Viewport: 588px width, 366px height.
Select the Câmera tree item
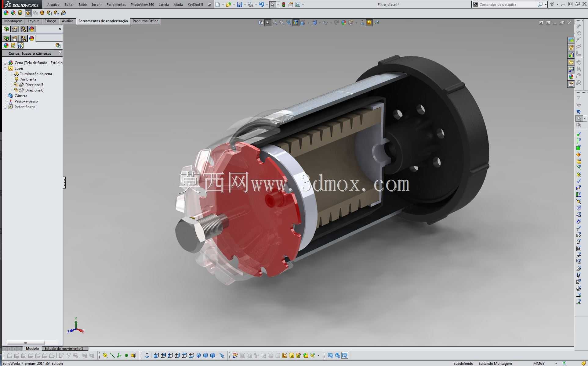pos(21,96)
